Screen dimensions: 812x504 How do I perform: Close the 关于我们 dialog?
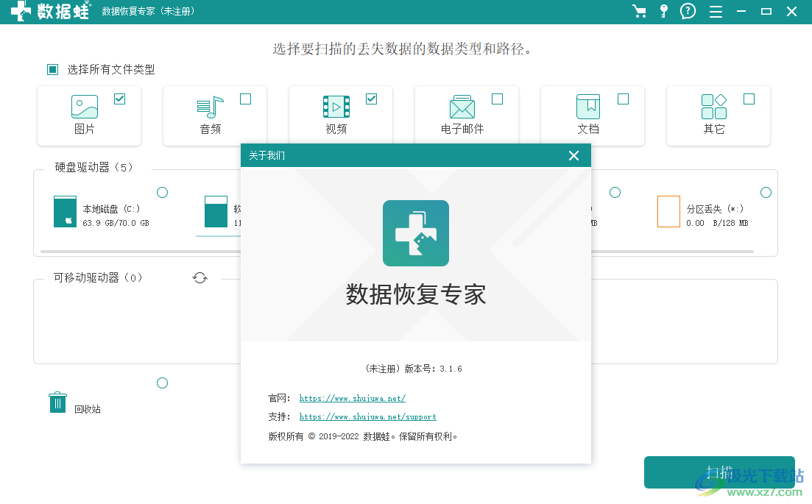[x=573, y=156]
